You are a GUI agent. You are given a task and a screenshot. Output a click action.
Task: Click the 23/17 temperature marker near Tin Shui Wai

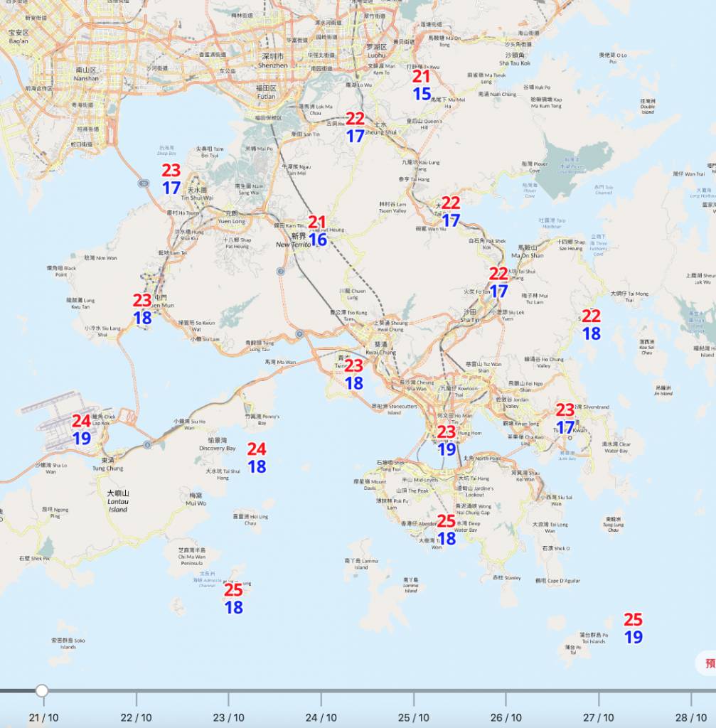click(x=171, y=179)
